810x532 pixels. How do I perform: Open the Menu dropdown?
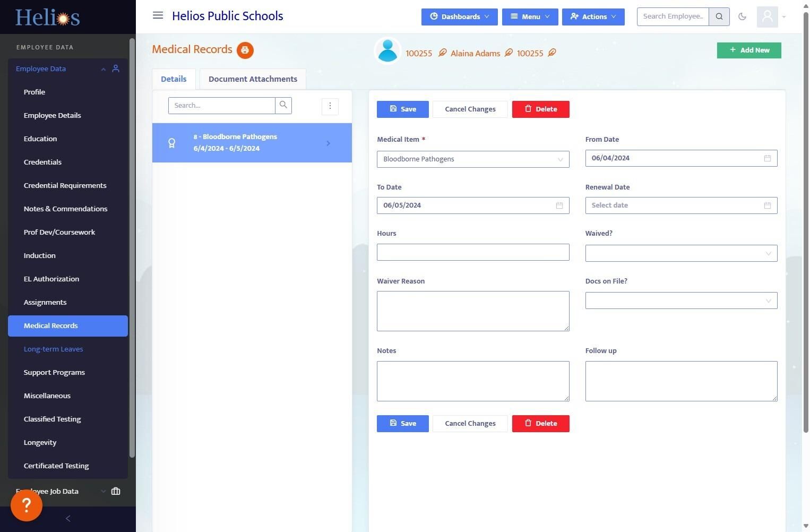(530, 16)
